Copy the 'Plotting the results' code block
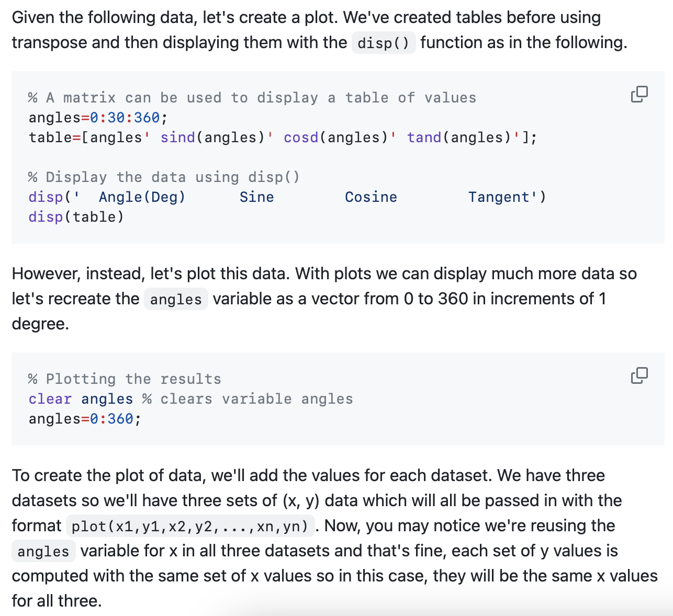Screen dimensions: 673x616 (x=639, y=375)
